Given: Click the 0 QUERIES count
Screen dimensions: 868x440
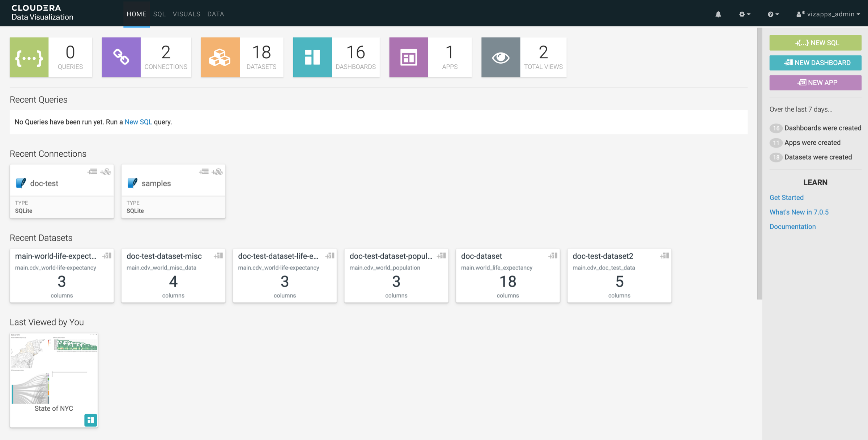Looking at the screenshot, I should pos(70,57).
